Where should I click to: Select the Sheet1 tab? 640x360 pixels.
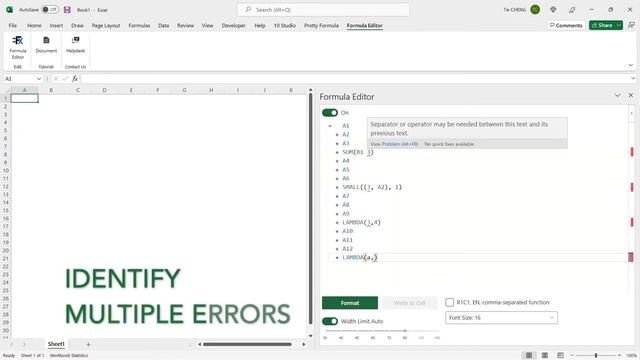point(56,344)
